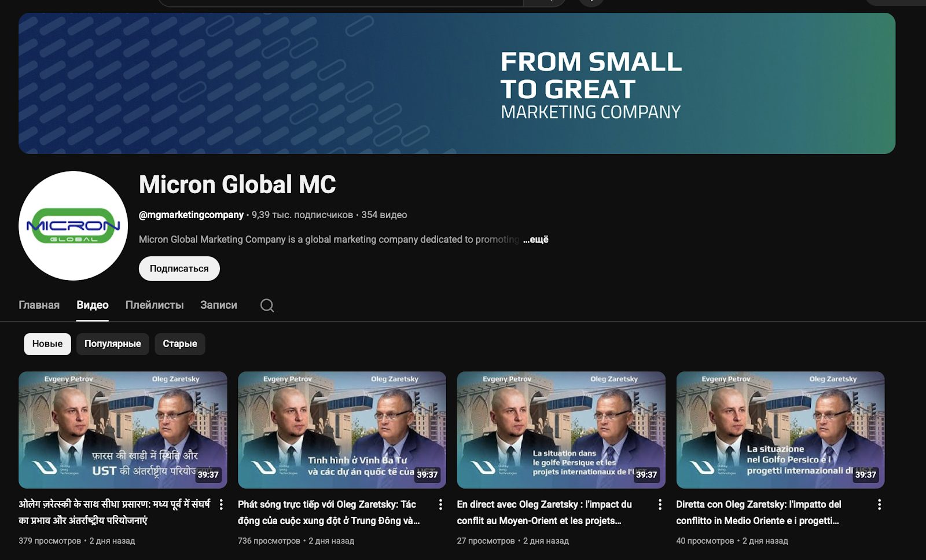Open the Hindi-captioned video thumbnail
Screen dimensions: 926x560
(123, 430)
